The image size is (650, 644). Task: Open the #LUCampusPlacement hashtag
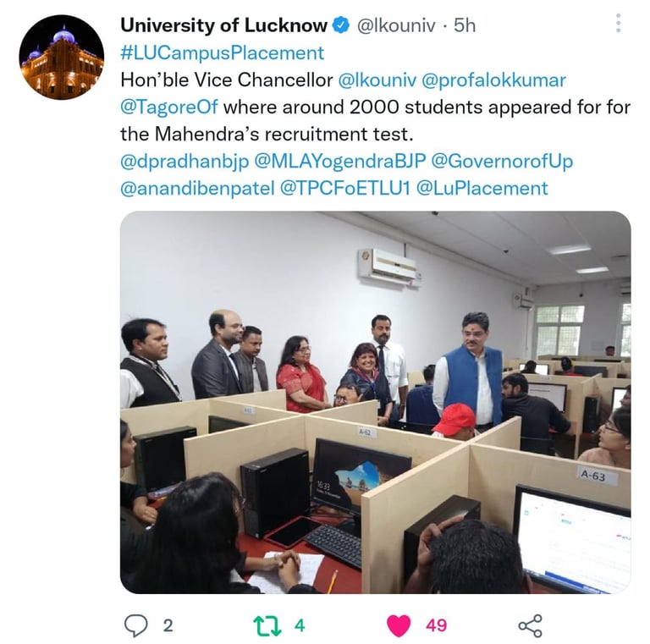[x=223, y=52]
